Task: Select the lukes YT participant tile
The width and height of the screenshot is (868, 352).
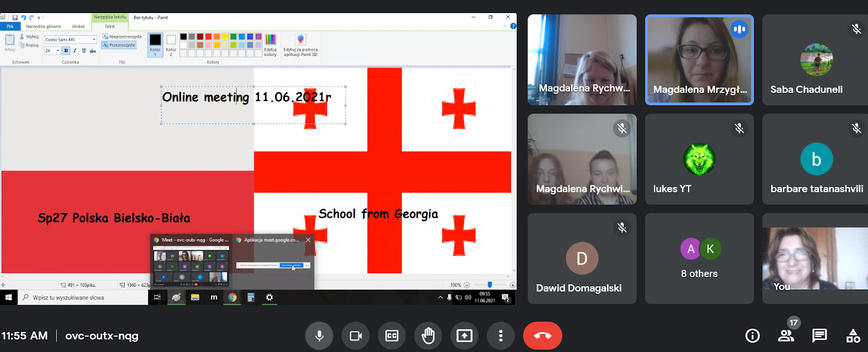Action: click(x=699, y=159)
